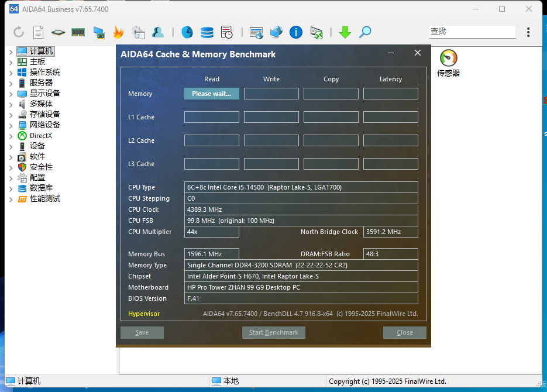
Task: Click the green download arrow icon
Action: tap(345, 32)
